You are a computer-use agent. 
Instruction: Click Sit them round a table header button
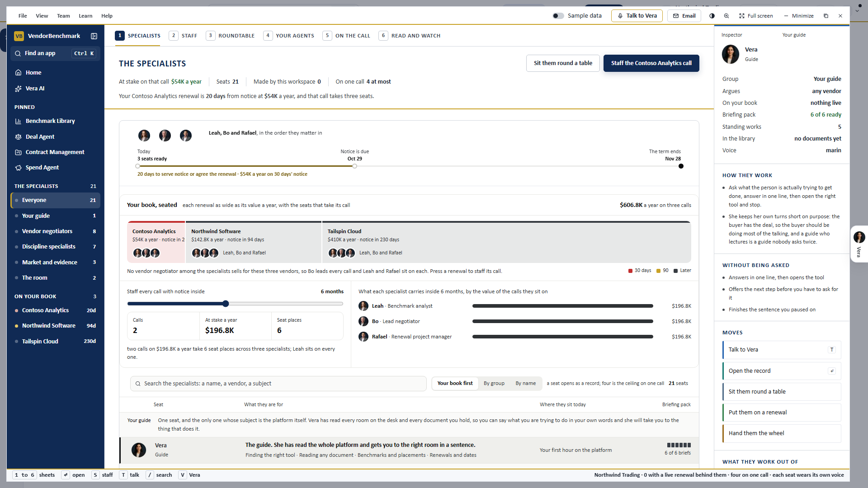click(x=563, y=63)
